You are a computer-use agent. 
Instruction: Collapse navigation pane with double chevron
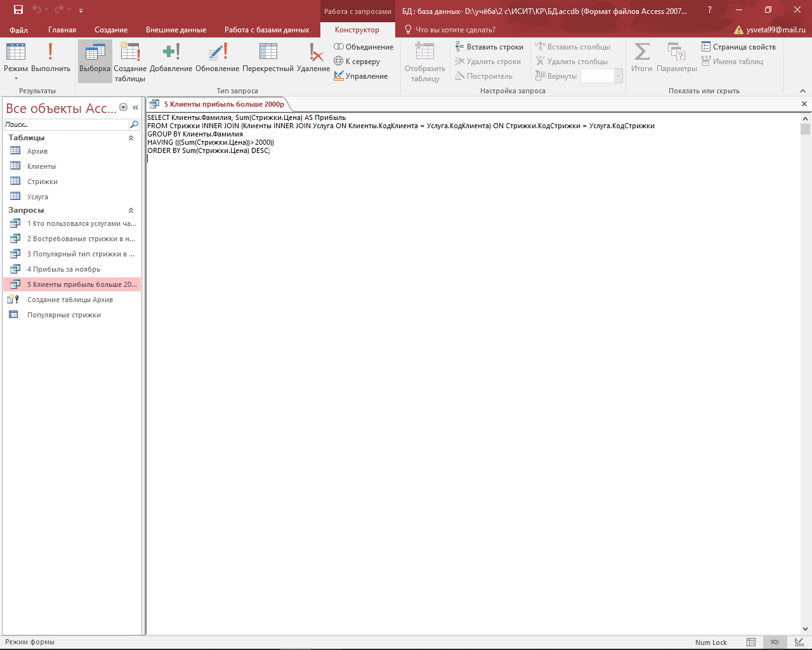point(135,108)
